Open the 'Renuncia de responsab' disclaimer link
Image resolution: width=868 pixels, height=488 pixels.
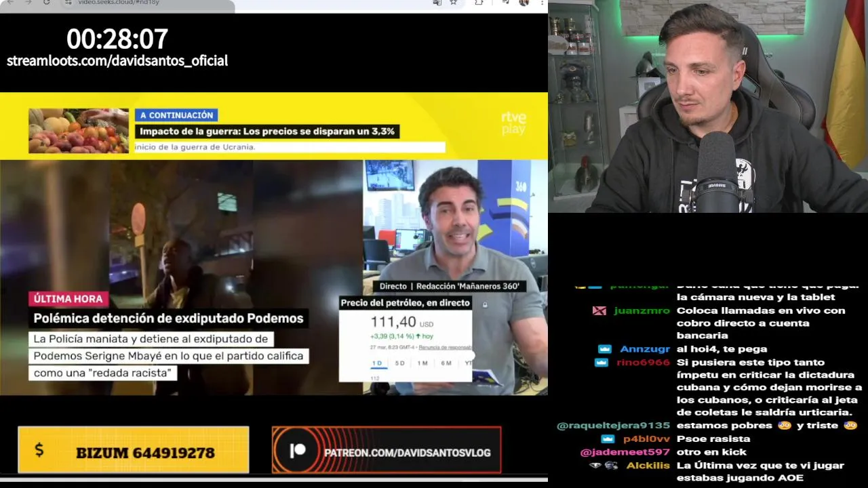coord(445,347)
